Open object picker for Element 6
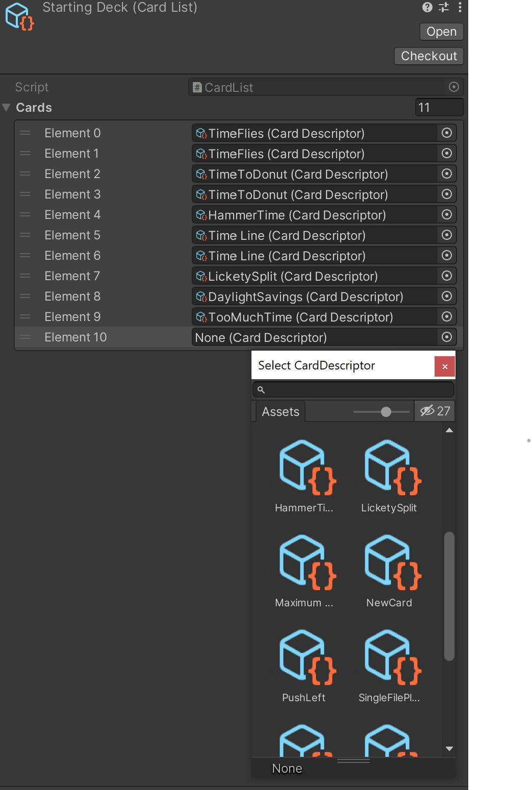This screenshot has height=790, width=532. 447,256
